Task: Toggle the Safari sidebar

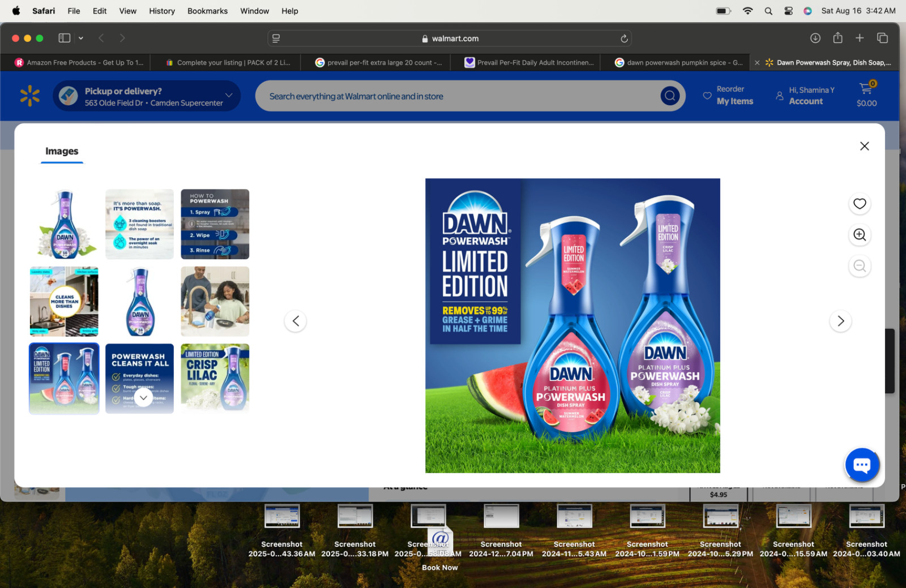Action: click(65, 38)
